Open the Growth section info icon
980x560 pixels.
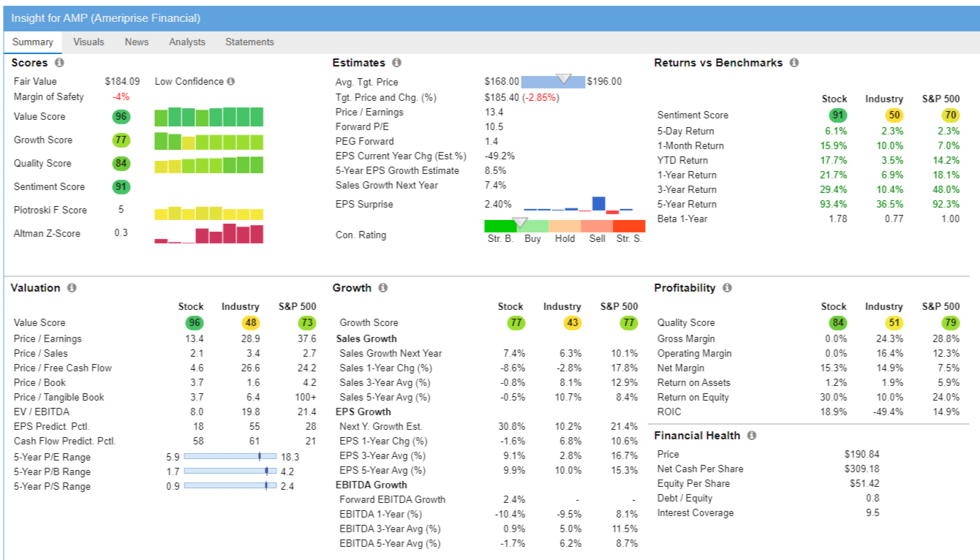[383, 288]
